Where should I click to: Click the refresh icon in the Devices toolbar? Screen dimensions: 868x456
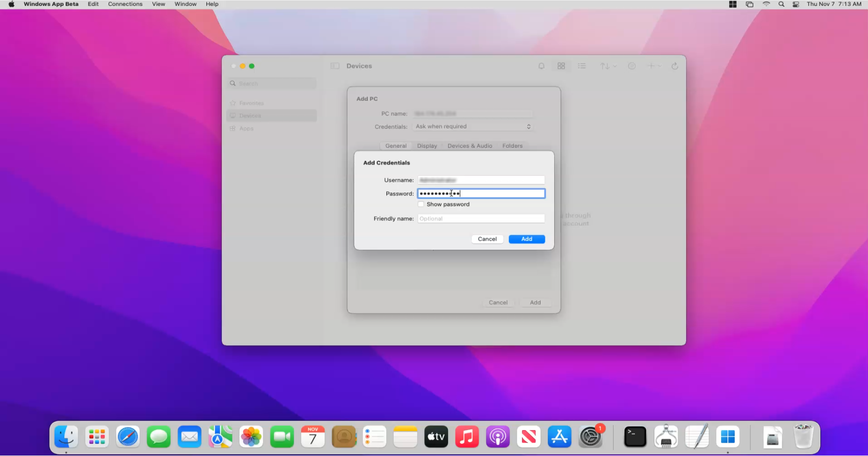[x=674, y=66]
